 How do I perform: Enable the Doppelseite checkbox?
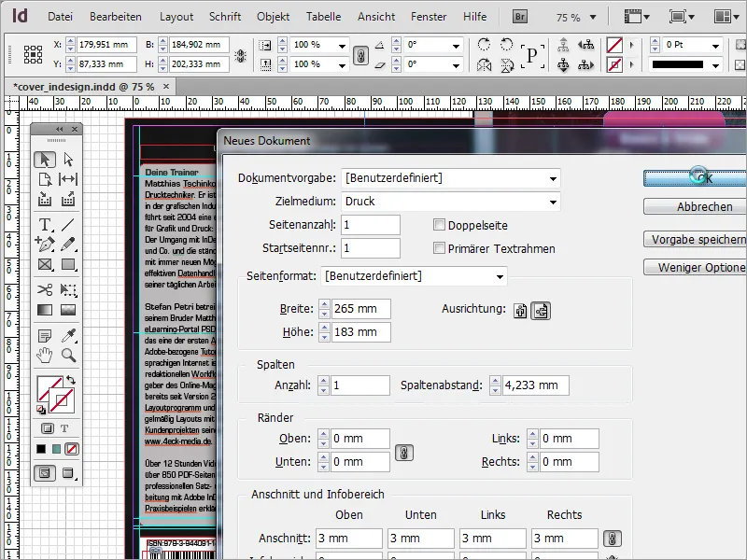coord(438,224)
